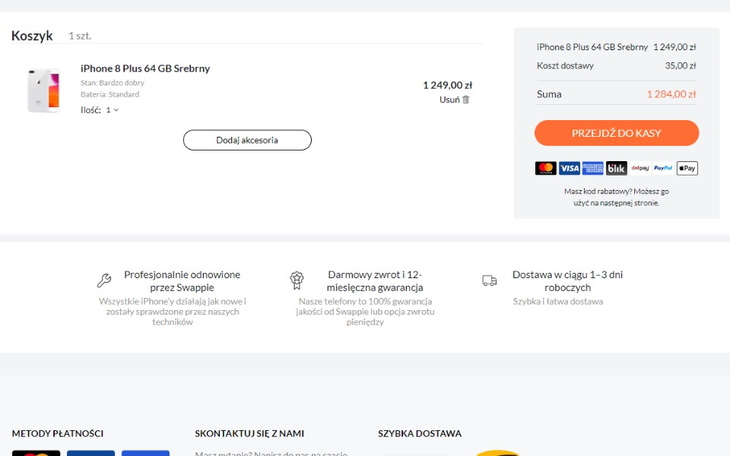The height and width of the screenshot is (456, 730).
Task: Click the item price 1 249,00 zł in cart row
Action: (447, 85)
